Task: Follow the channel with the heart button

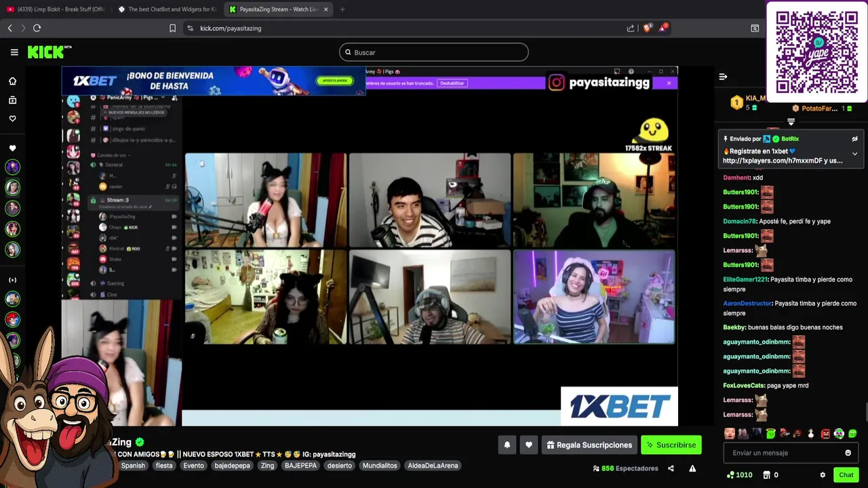Action: tap(529, 445)
